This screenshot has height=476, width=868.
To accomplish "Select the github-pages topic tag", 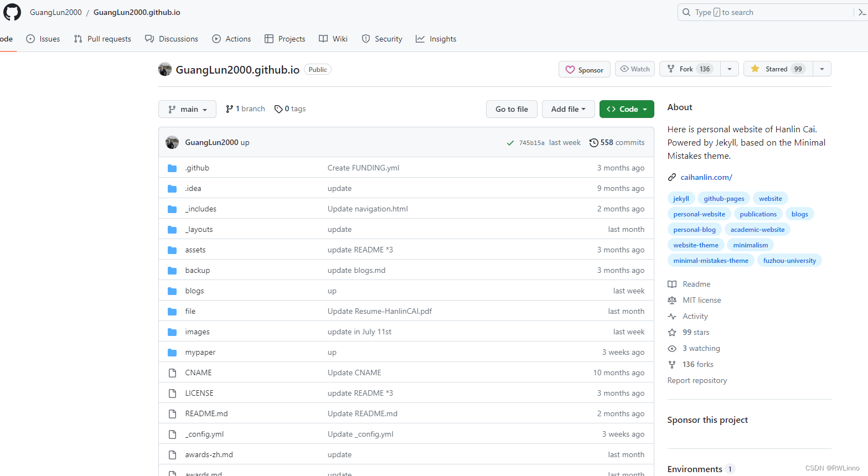I will [x=724, y=199].
